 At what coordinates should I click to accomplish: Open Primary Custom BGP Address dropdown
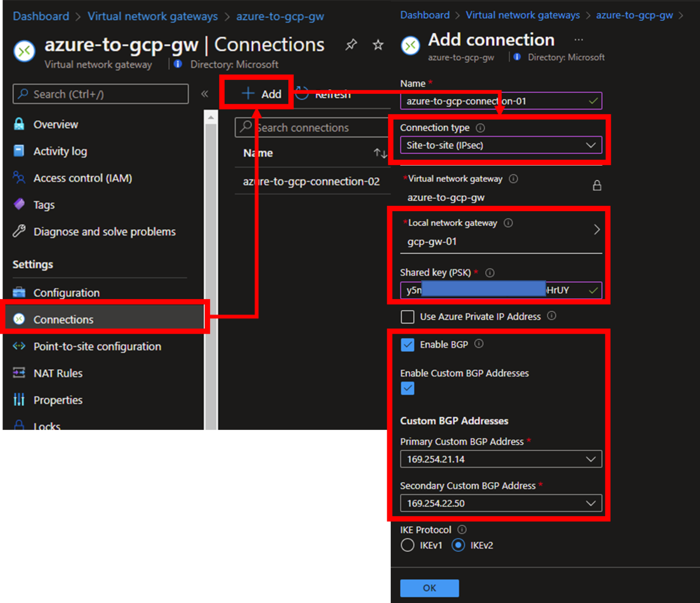coord(501,460)
